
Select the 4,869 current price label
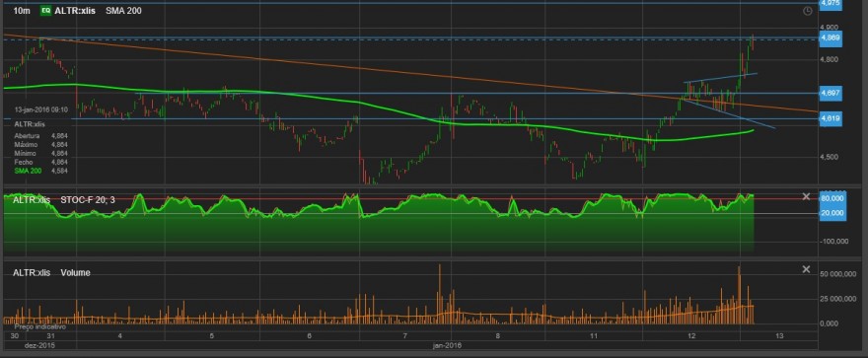point(831,37)
